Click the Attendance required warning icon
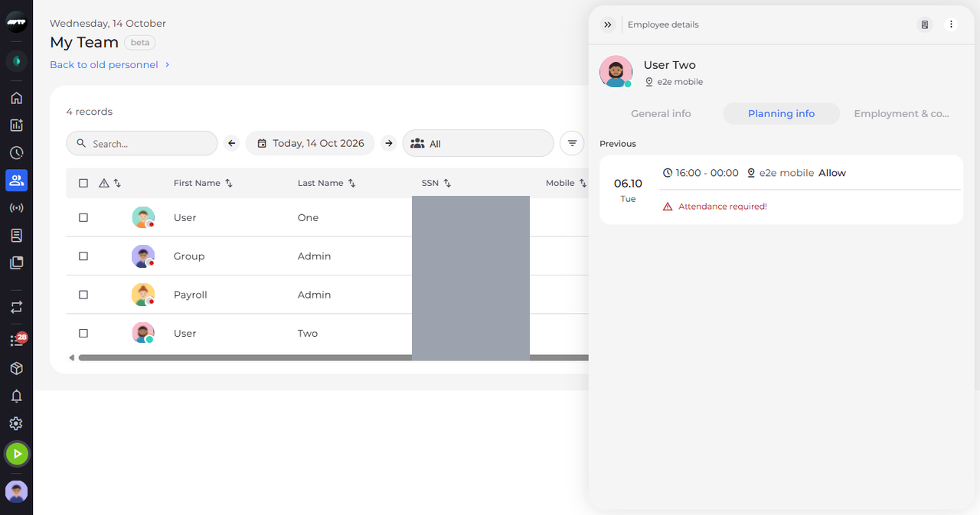 (x=668, y=207)
